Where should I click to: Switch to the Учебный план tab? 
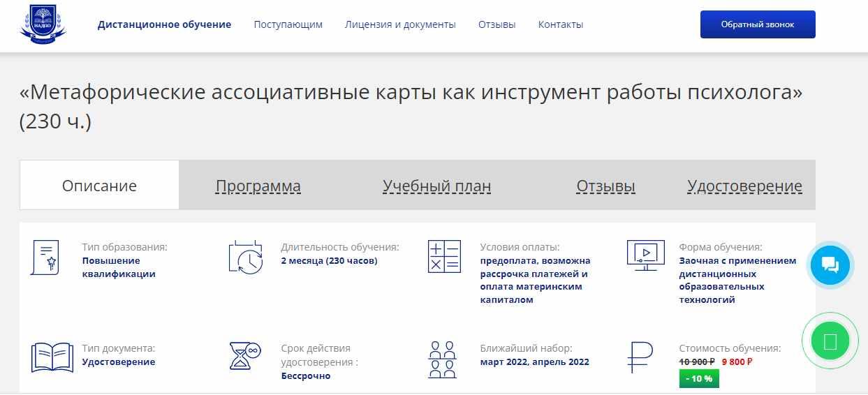pos(437,186)
